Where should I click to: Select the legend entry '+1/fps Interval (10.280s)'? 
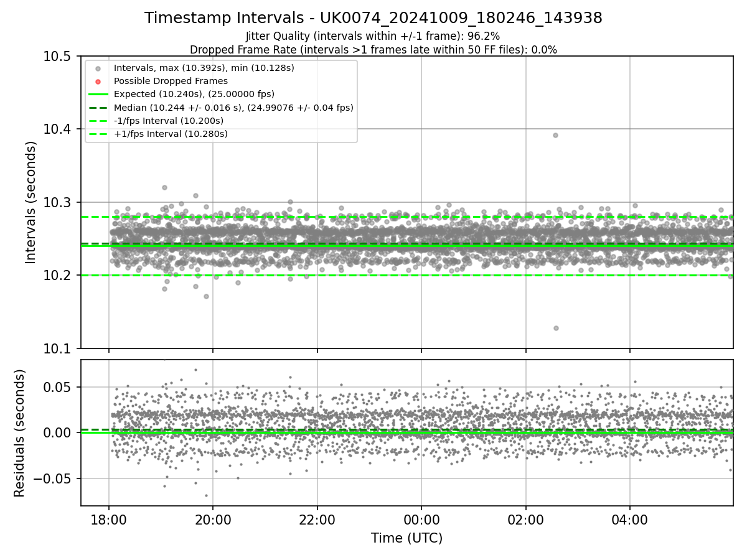point(171,134)
